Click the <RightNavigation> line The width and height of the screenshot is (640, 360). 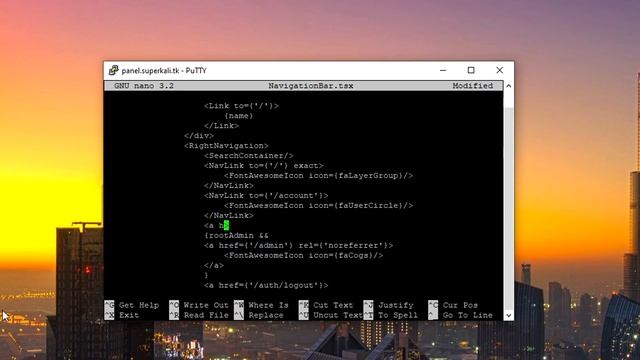pyautogui.click(x=226, y=146)
